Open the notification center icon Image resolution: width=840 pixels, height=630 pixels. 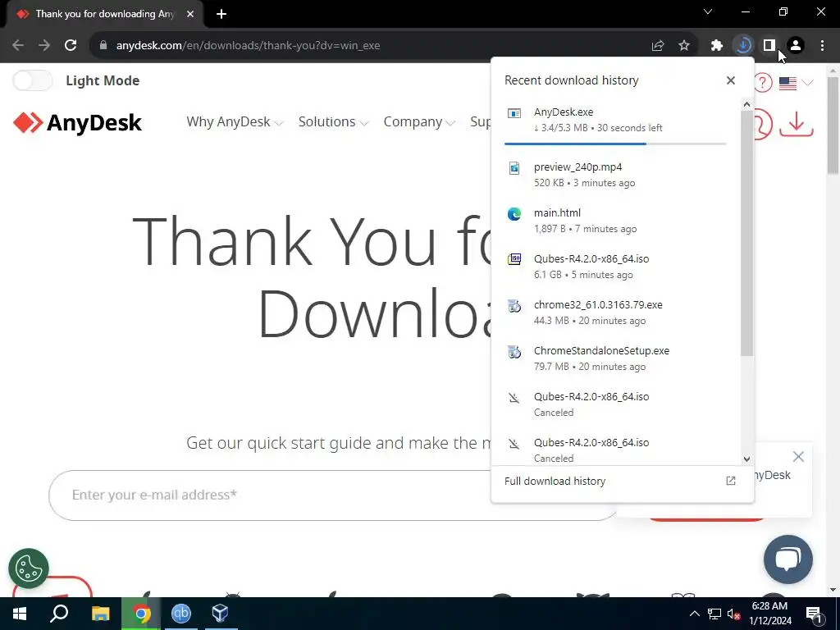[814, 614]
